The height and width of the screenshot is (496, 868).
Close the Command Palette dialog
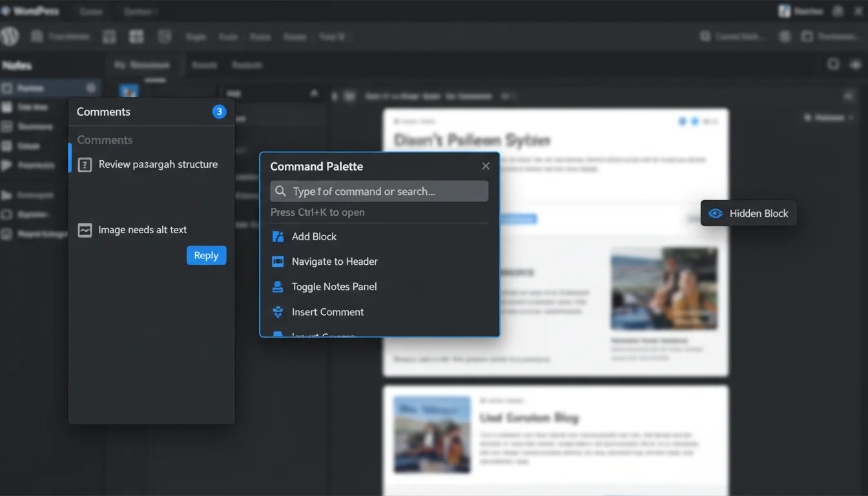click(486, 166)
